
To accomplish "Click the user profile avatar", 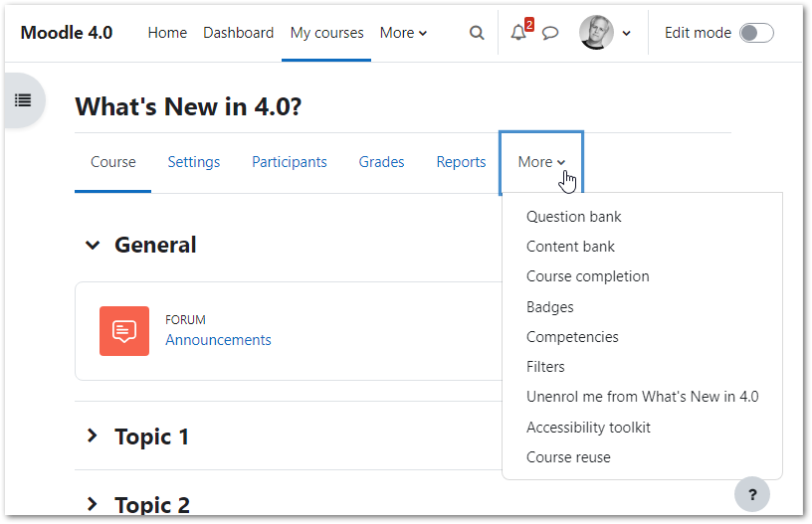I will pos(596,33).
